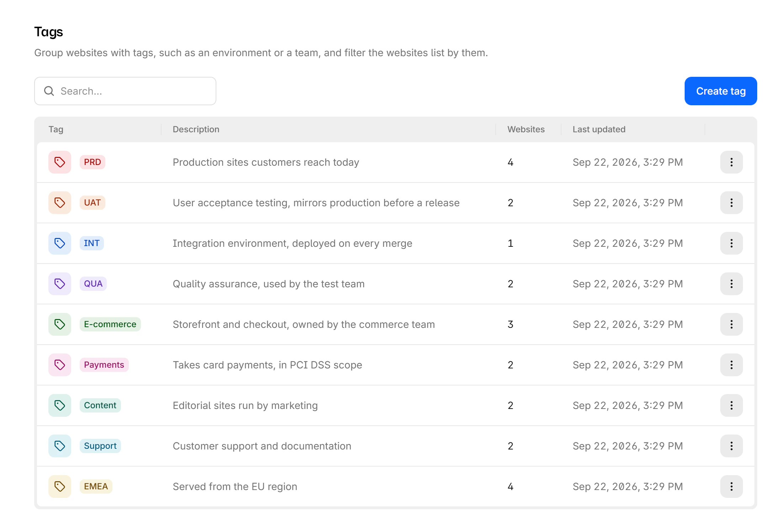The height and width of the screenshot is (532, 780).
Task: Click 'Editorial sites run by marketing' description
Action: tap(245, 406)
